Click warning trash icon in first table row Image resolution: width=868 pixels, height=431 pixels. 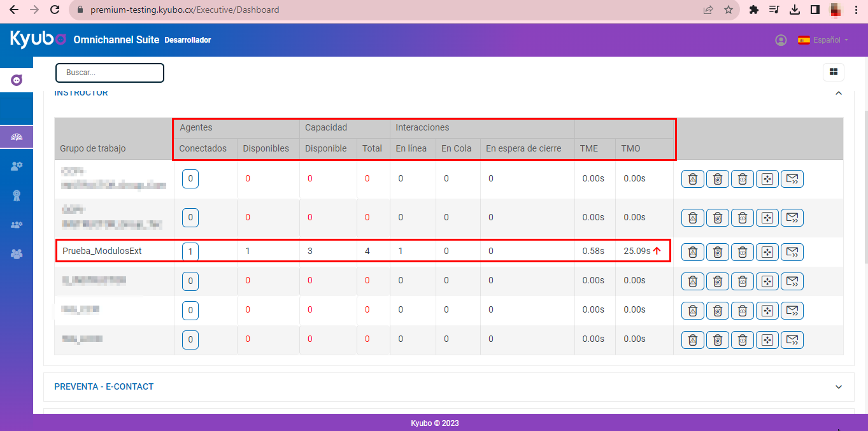pos(693,179)
